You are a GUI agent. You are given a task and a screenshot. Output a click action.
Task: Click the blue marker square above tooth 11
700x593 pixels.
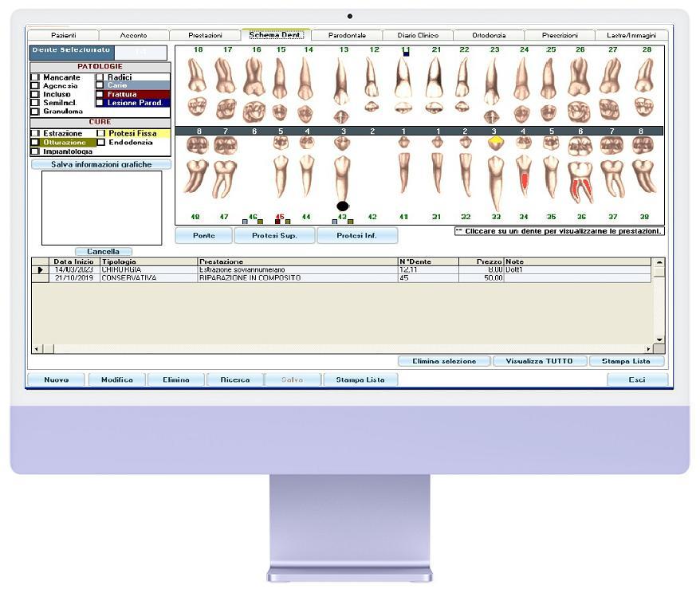[406, 54]
